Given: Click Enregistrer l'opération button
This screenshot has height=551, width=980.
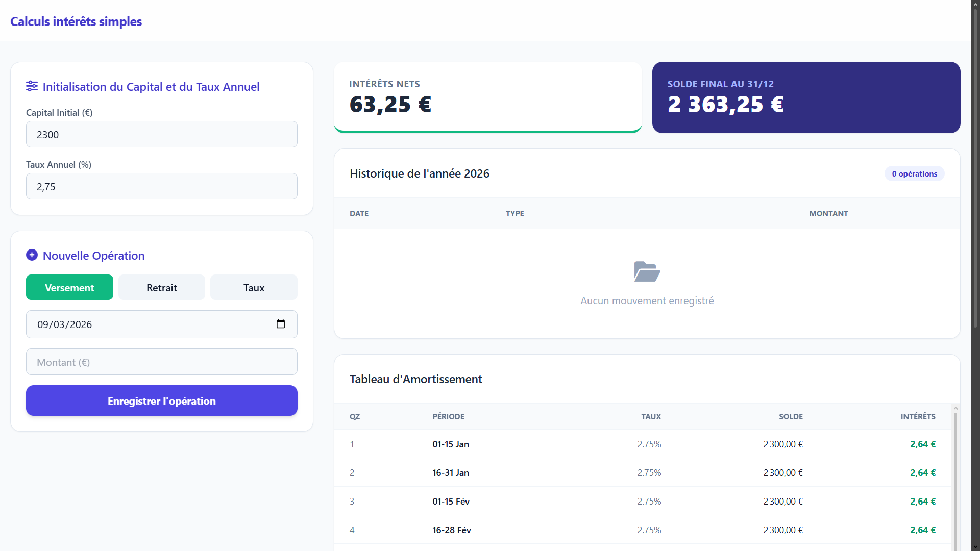Looking at the screenshot, I should point(162,401).
